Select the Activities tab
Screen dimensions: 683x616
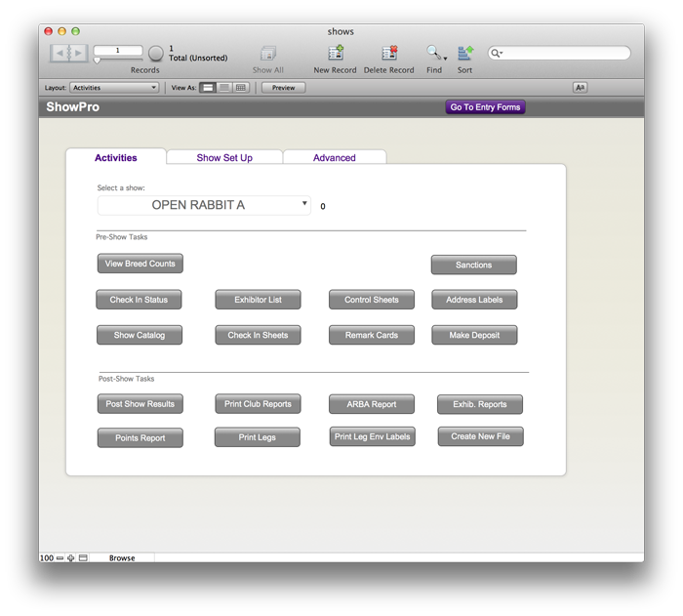click(116, 158)
